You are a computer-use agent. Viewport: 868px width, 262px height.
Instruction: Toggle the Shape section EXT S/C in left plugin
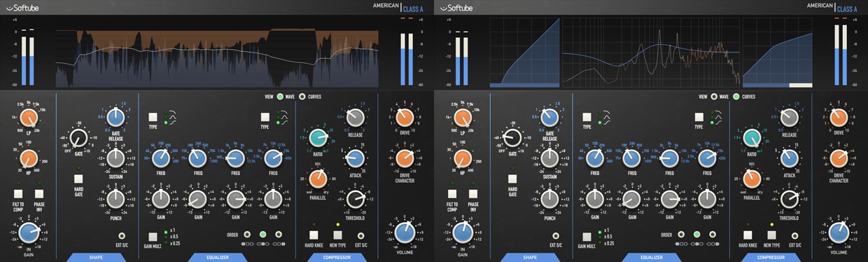pyautogui.click(x=122, y=235)
